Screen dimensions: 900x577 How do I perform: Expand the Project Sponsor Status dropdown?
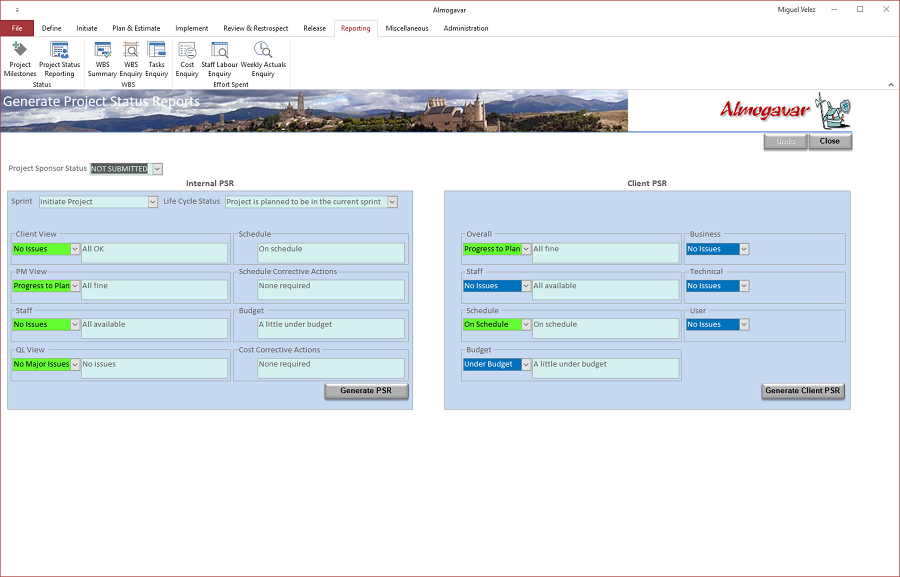click(x=157, y=169)
